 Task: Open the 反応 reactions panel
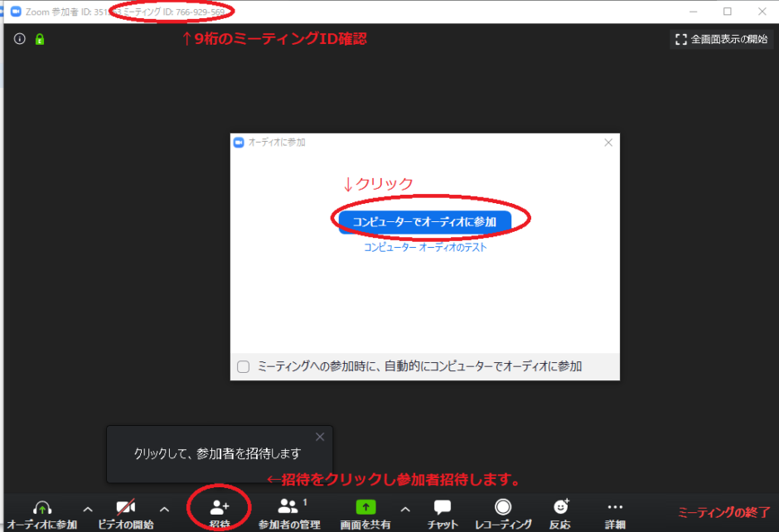pos(560,512)
